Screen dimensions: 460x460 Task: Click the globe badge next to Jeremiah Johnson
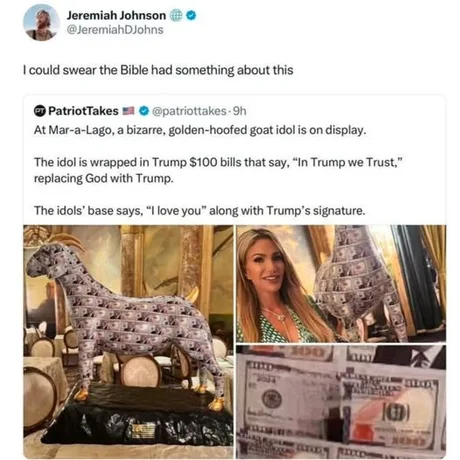click(x=176, y=15)
